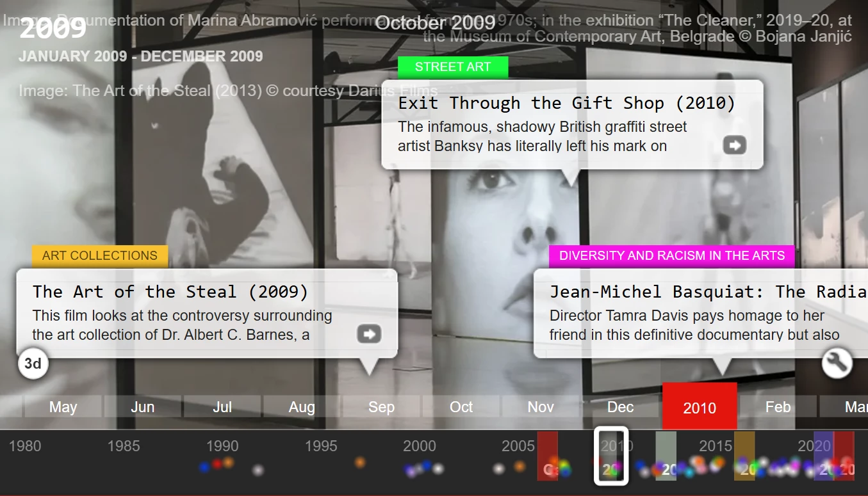This screenshot has width=868, height=496.
Task: Open The Art of the Steal title
Action: pyautogui.click(x=170, y=292)
